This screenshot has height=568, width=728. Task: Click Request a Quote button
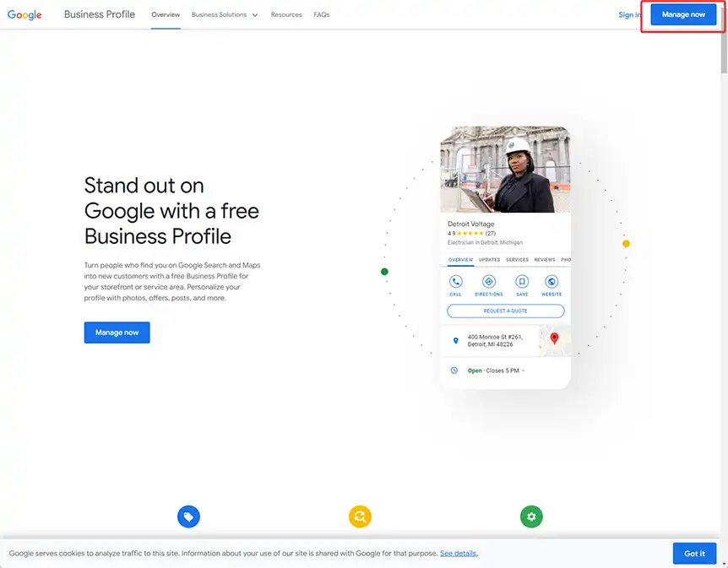(506, 311)
